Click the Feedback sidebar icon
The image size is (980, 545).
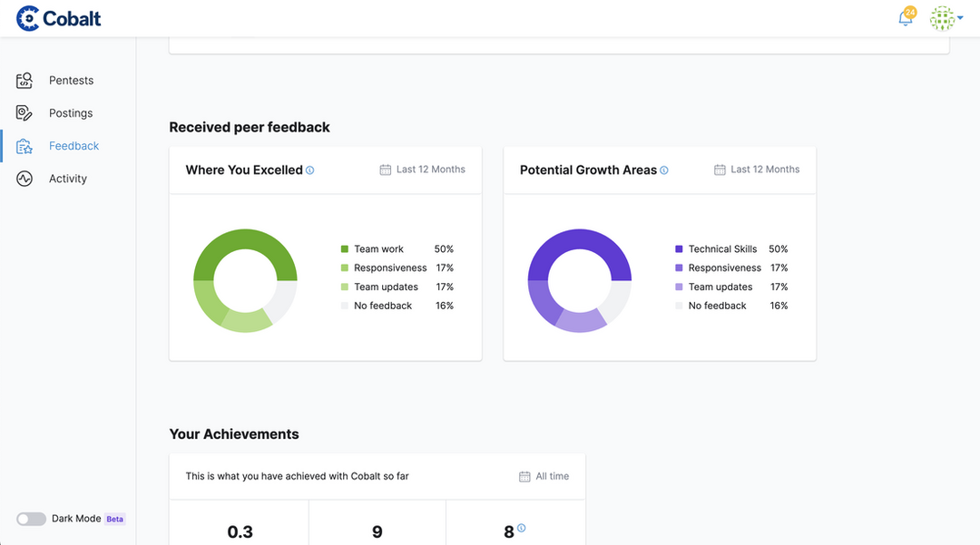pos(24,146)
